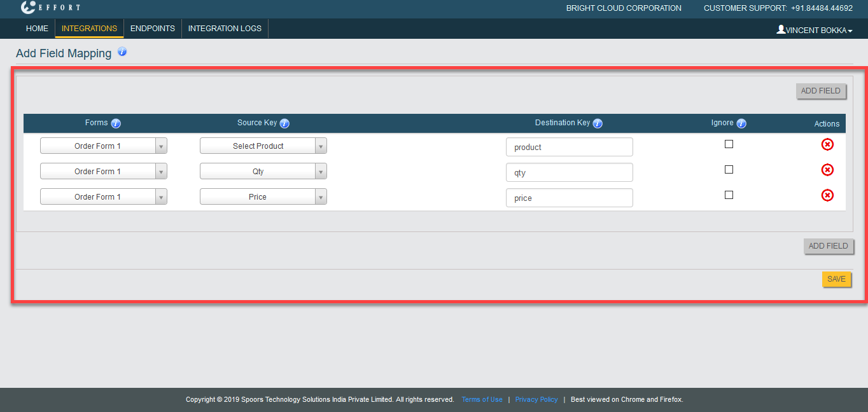868x412 pixels.
Task: Click the Destination Key info icon
Action: (x=598, y=123)
